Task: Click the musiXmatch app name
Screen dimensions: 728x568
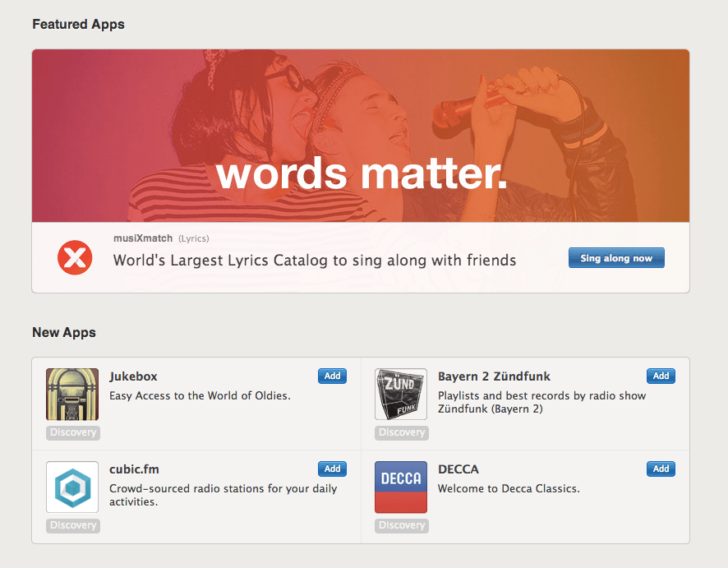Action: 143,238
